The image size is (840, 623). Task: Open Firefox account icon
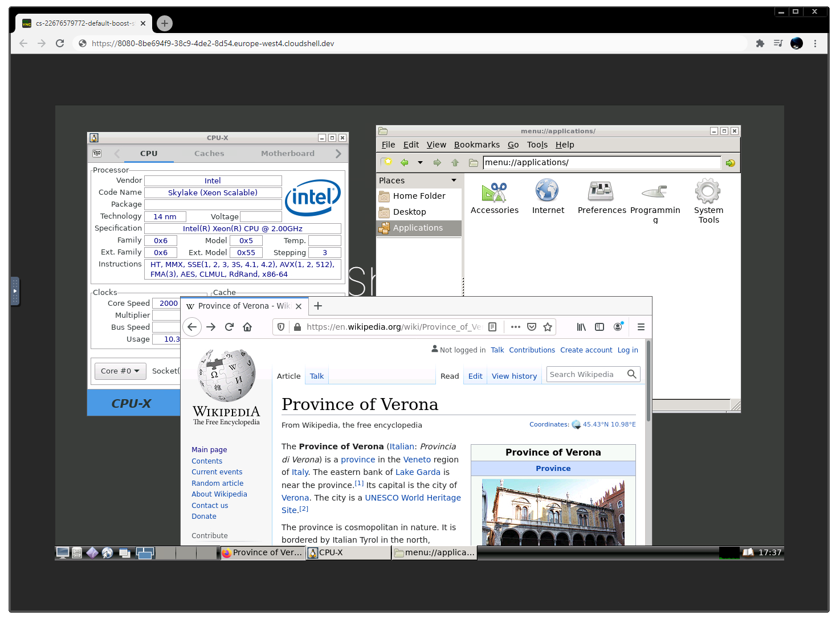pyautogui.click(x=618, y=327)
